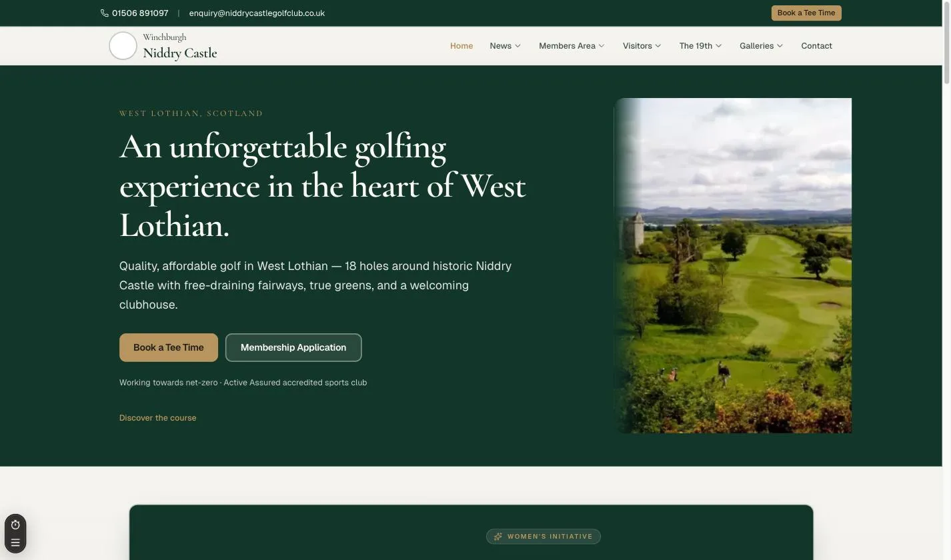Viewport: 951px width, 560px height.
Task: Open the Visitors menu
Action: (642, 46)
